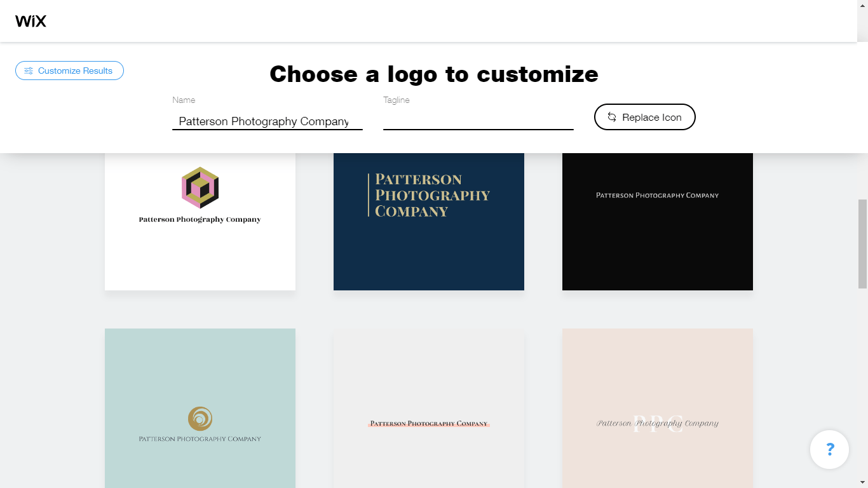Edit the Name input field
Screen dimensions: 868x488
[267, 121]
